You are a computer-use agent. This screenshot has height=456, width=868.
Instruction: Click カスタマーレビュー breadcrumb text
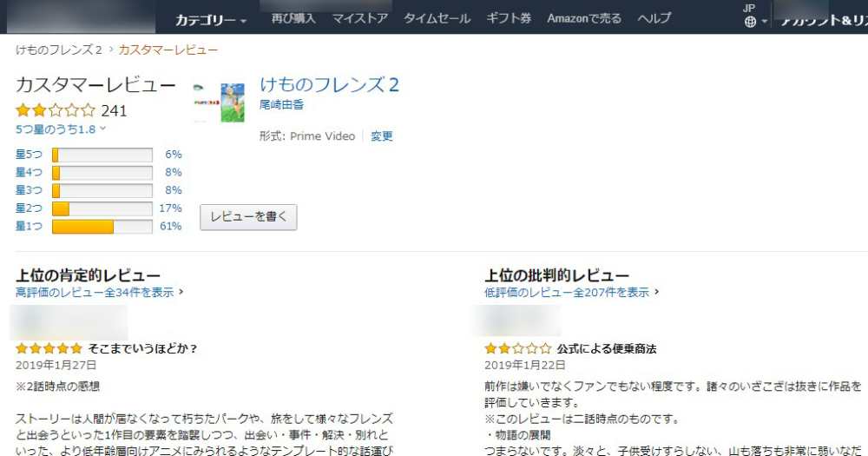click(168, 50)
